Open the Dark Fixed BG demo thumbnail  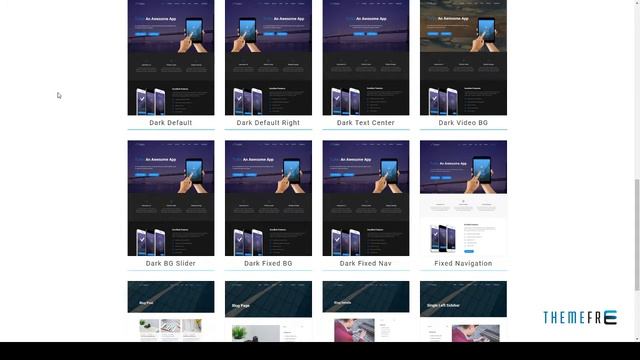coord(268,198)
